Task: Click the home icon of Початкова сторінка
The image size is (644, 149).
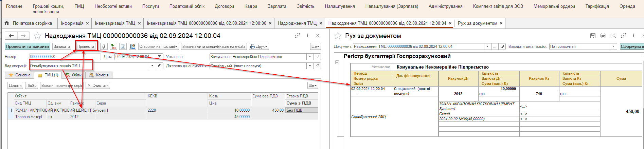Action: (7, 23)
